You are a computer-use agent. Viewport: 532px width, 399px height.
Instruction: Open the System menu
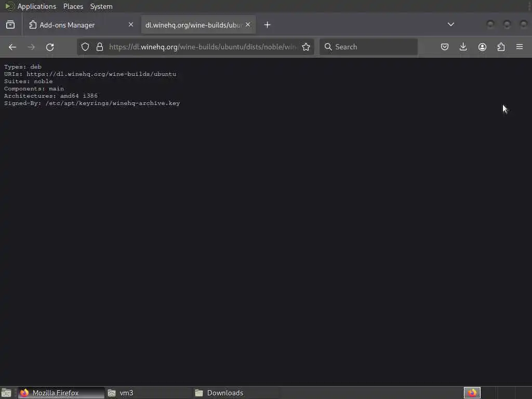101,6
